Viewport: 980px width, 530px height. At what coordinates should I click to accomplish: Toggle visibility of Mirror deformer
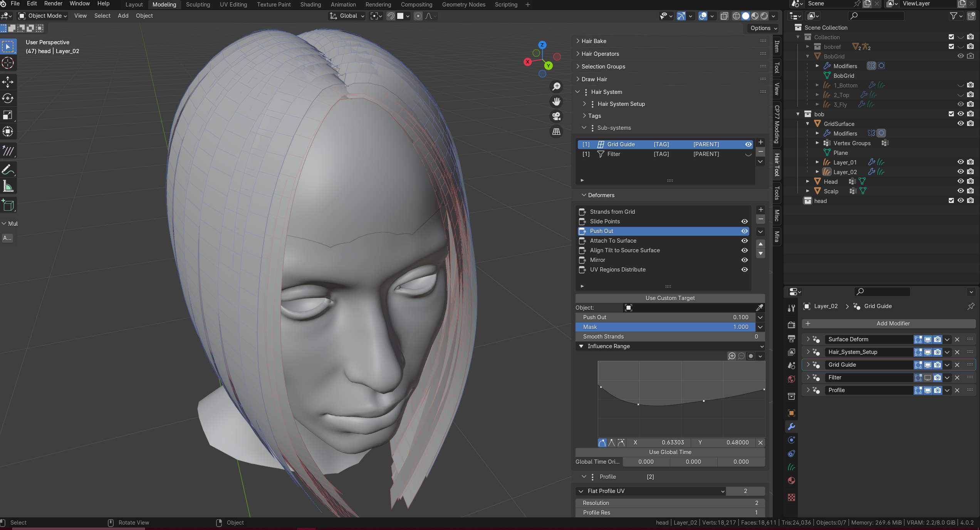tap(744, 260)
